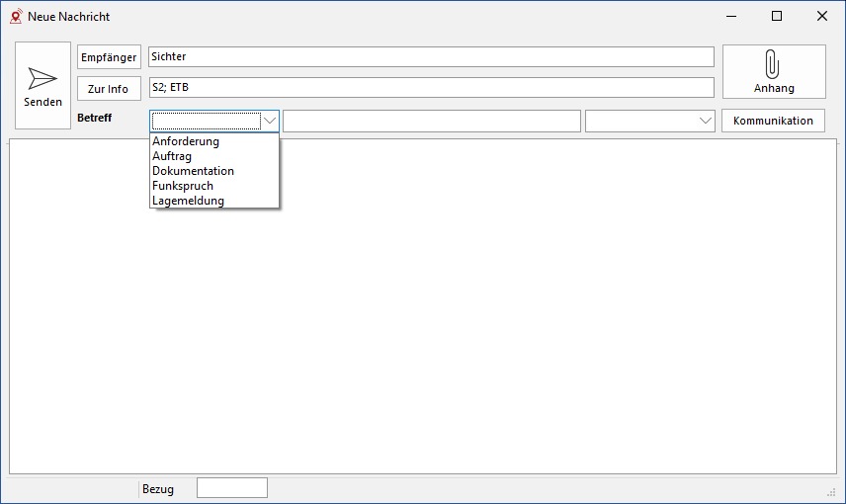Focus the Bezug input box

coord(231,488)
